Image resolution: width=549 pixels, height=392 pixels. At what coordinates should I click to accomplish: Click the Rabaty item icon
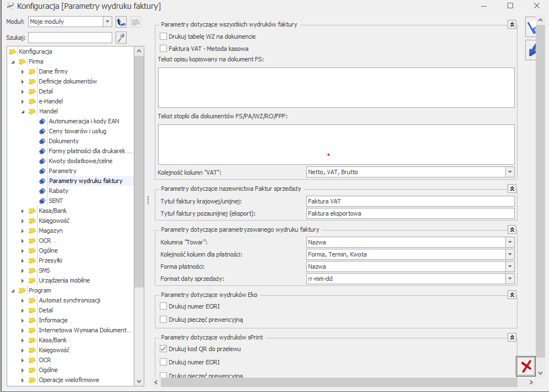click(x=43, y=191)
